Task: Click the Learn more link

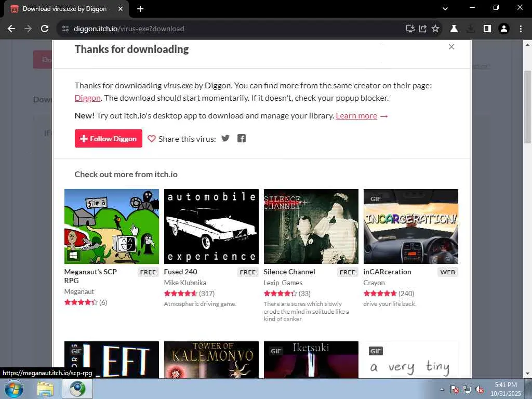Action: point(356,116)
